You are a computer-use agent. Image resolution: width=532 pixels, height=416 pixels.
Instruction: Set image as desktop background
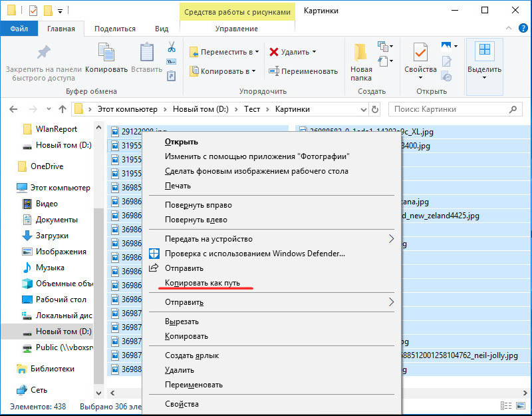[x=257, y=171]
